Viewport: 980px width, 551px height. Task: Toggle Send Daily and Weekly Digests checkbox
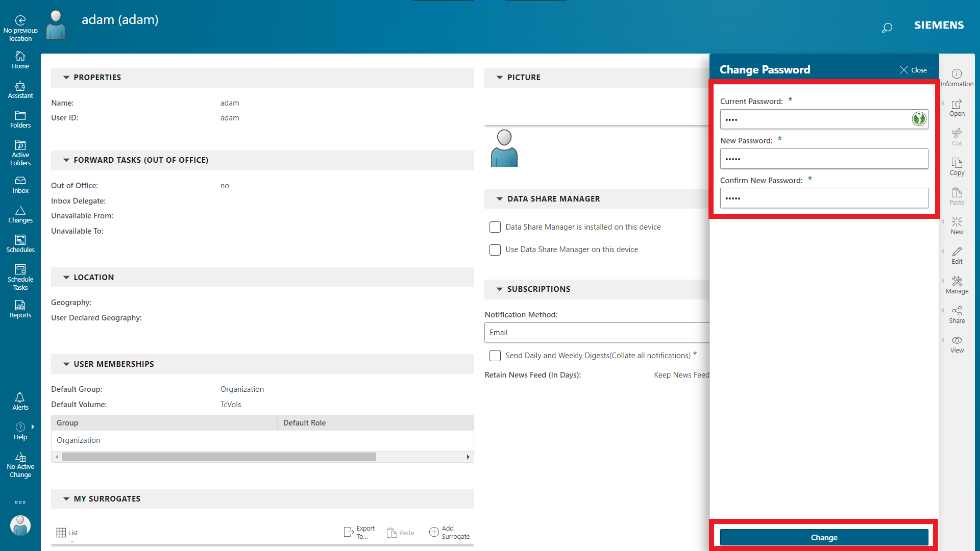[495, 356]
